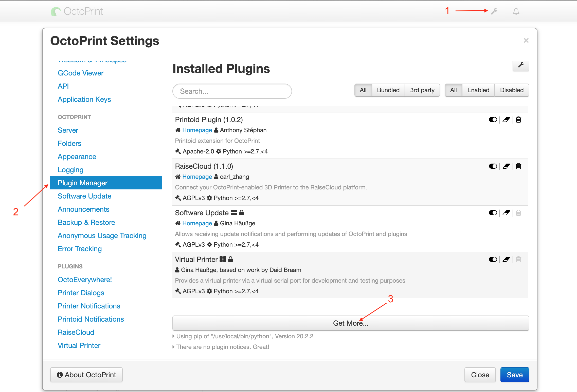Click Virtual Printer greyed trash icon

pos(518,259)
